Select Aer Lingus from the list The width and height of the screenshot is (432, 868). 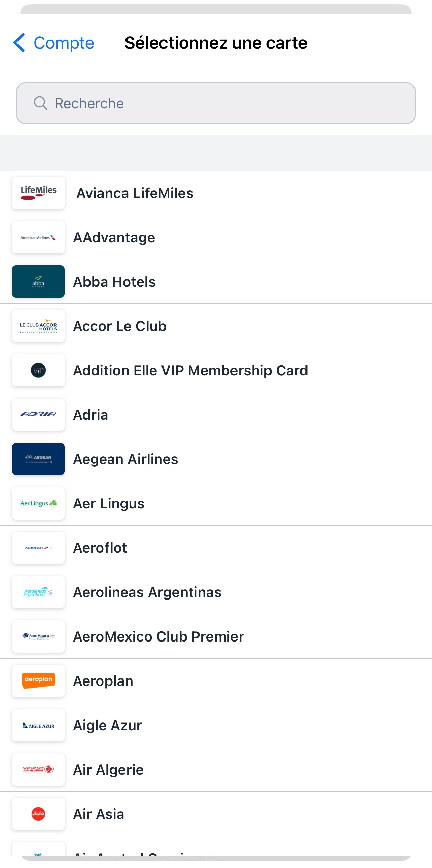click(216, 503)
